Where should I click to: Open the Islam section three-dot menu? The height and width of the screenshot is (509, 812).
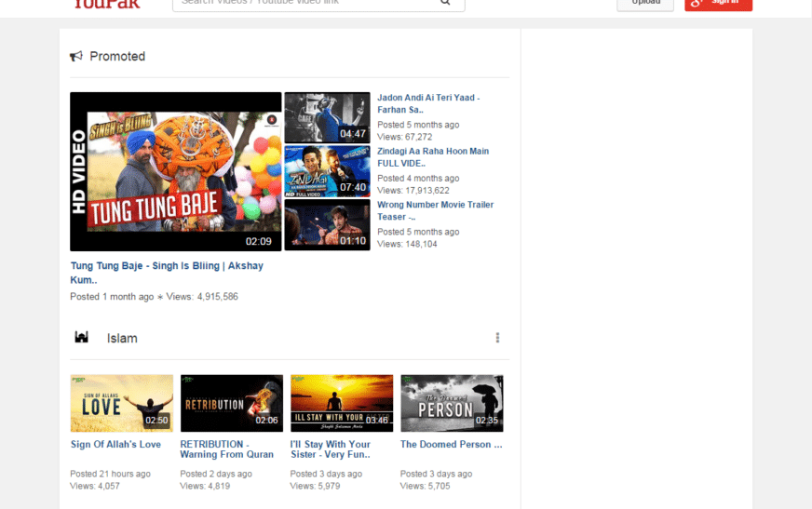(497, 338)
